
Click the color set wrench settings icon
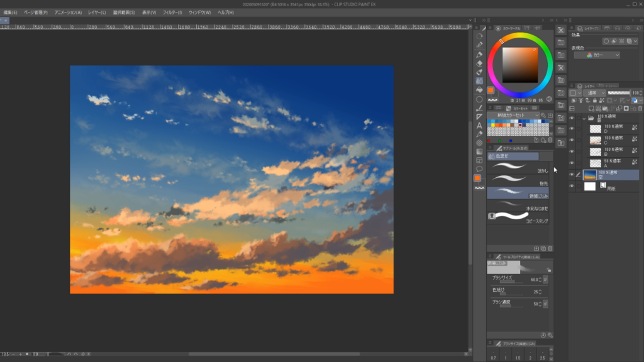click(543, 116)
